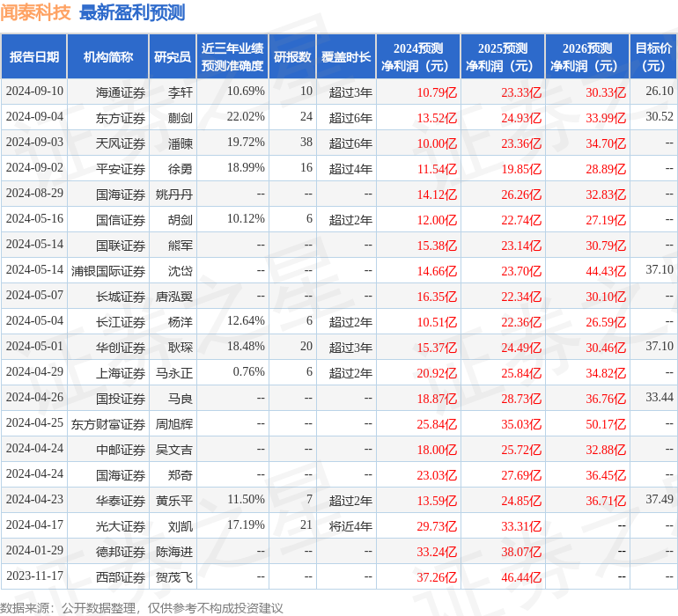Click the date 2023-11-17
Image resolution: width=678 pixels, height=616 pixels.
(34, 576)
